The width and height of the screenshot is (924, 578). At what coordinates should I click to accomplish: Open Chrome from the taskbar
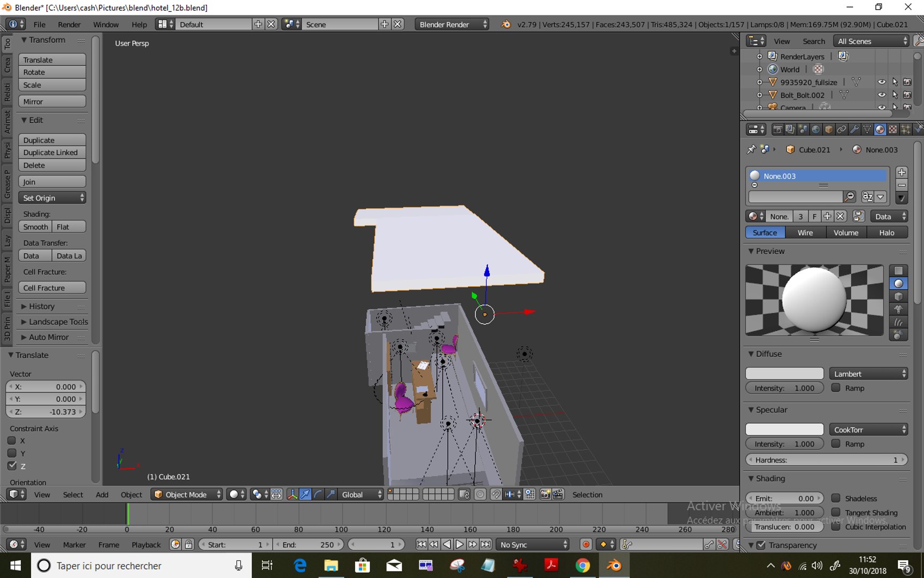click(582, 565)
